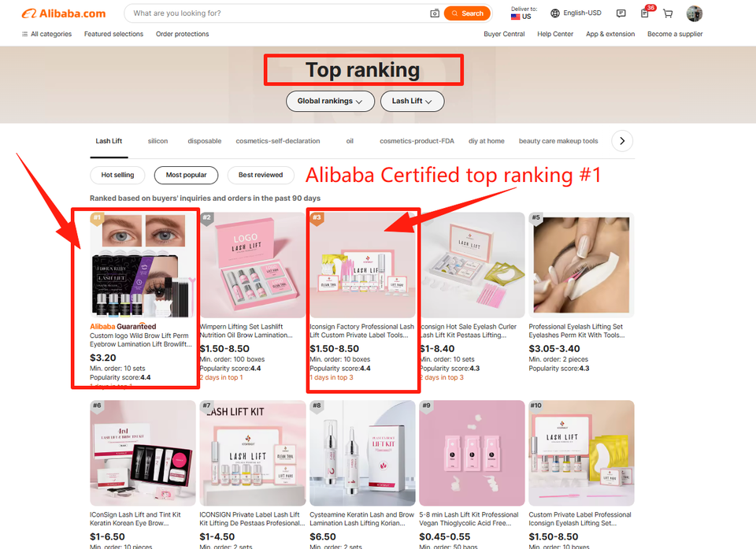Open orders icon with 36 badge
756x549 pixels.
[647, 12]
